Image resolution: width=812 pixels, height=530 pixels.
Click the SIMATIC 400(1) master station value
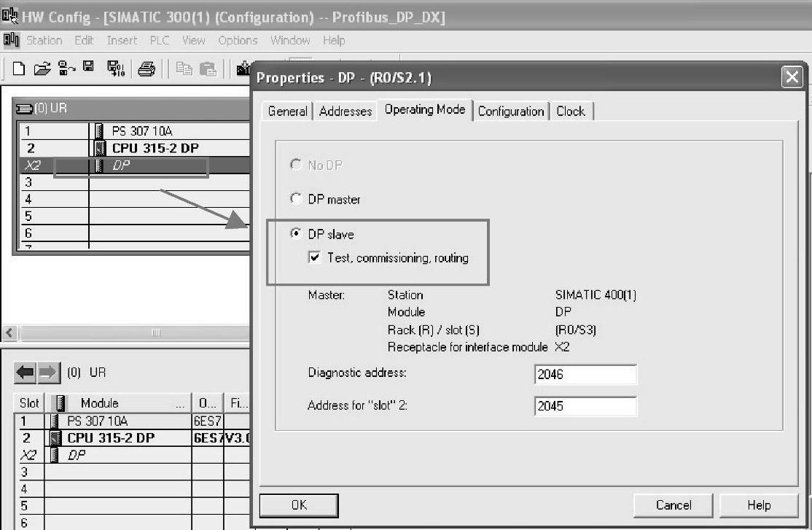596,295
